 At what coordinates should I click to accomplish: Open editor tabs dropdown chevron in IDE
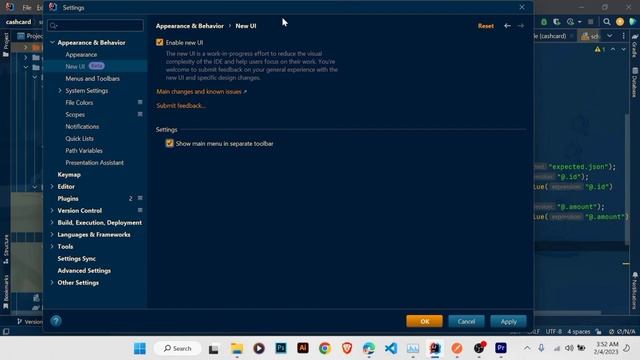(x=609, y=36)
